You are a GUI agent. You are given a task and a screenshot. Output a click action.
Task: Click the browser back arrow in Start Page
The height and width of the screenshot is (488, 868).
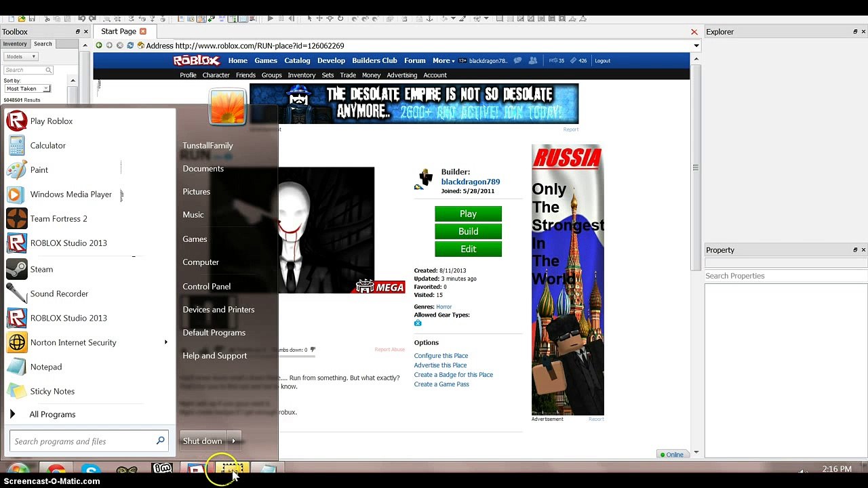coord(99,45)
